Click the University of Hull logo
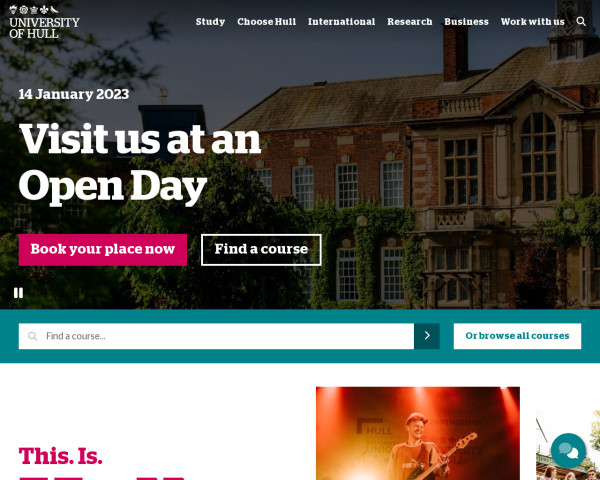600x480 pixels. [x=44, y=22]
